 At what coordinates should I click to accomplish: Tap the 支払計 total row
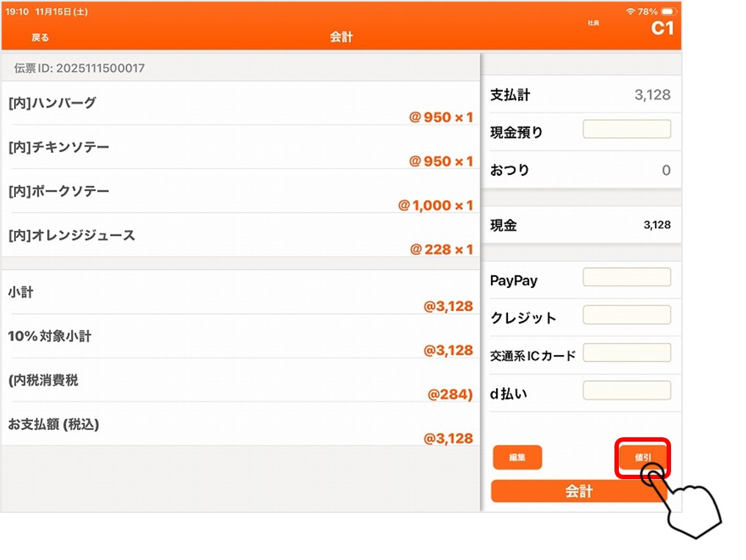pos(581,95)
